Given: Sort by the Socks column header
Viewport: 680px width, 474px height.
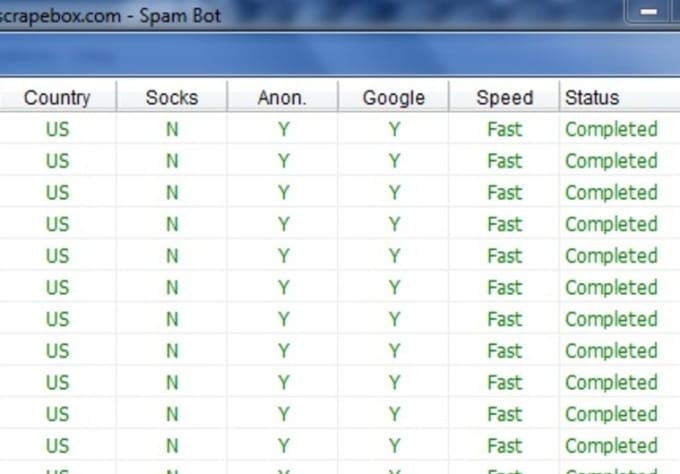Looking at the screenshot, I should pyautogui.click(x=172, y=97).
